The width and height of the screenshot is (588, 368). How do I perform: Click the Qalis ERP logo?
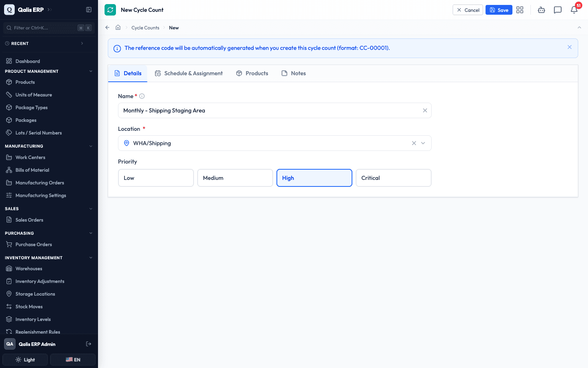(x=9, y=10)
